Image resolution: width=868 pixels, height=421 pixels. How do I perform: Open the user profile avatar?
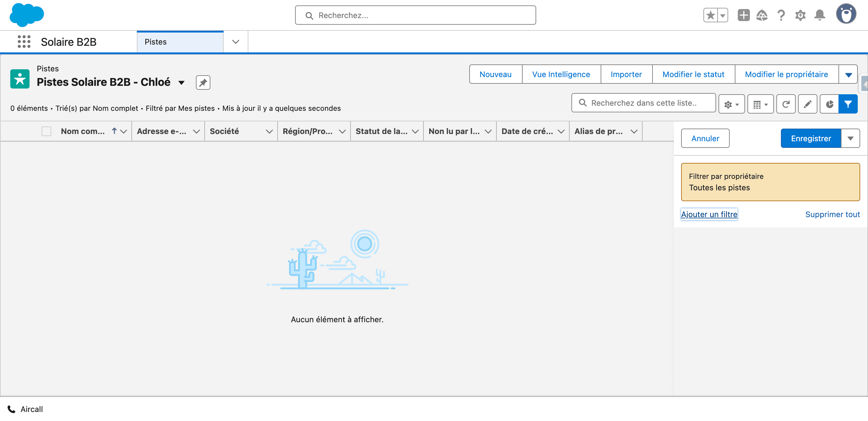pos(846,14)
